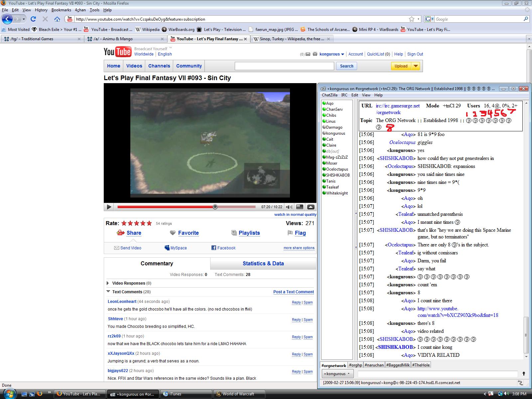Mute the YouTube video volume icon

pos(289,207)
